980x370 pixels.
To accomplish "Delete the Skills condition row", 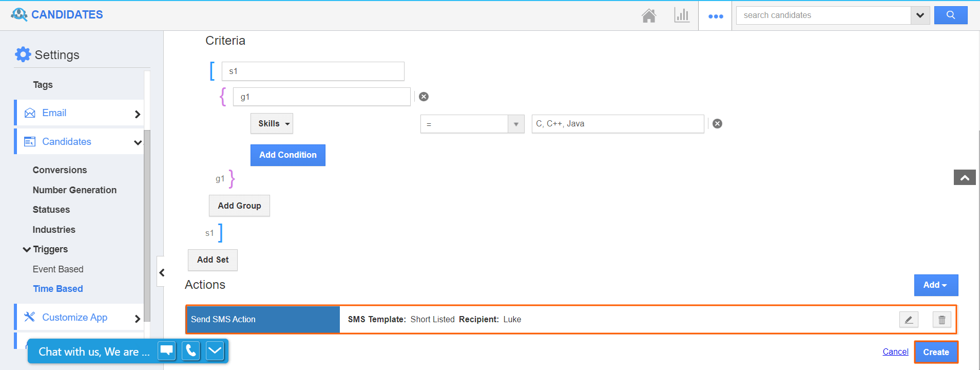I will click(x=717, y=123).
